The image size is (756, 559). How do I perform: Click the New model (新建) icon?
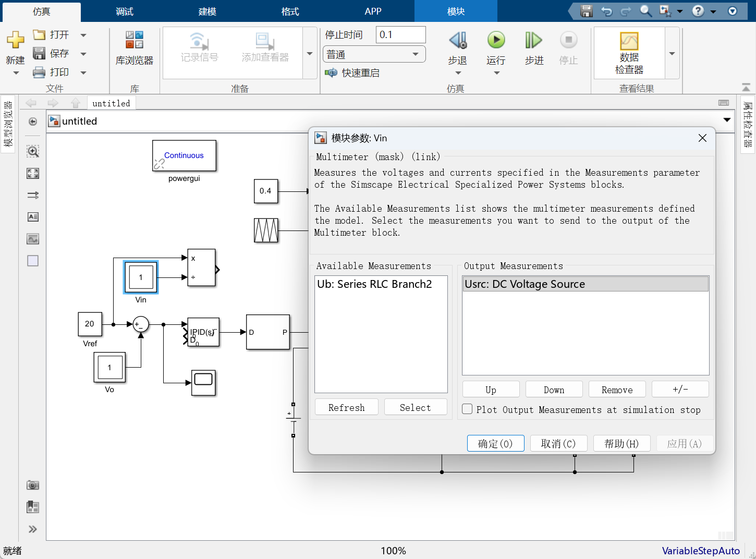coord(15,40)
